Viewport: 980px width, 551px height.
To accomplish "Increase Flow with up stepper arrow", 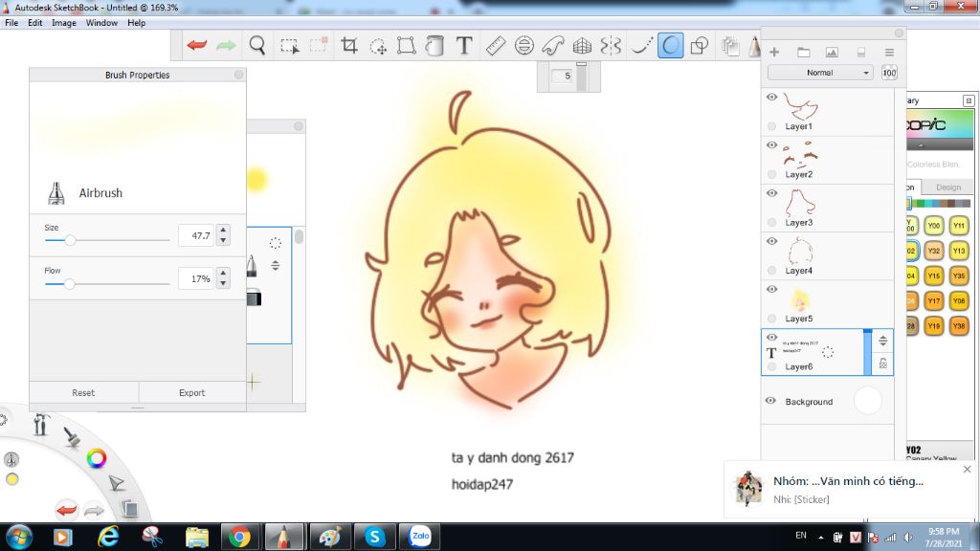I will [x=223, y=274].
